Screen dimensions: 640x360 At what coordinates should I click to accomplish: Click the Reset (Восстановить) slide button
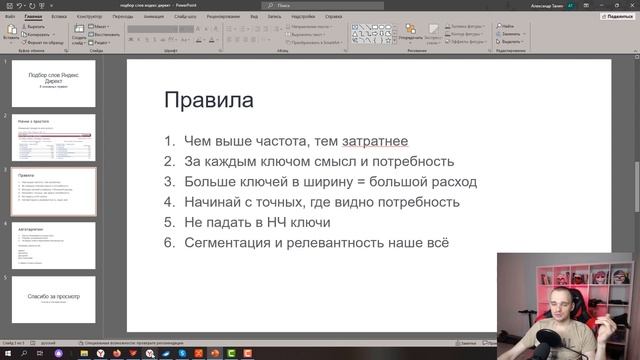point(104,34)
